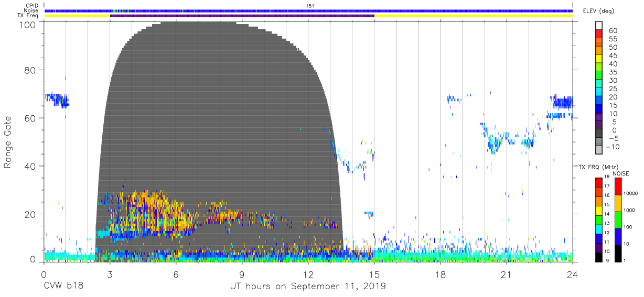Click the '24' tick label on the UT hours axis

tap(573, 274)
